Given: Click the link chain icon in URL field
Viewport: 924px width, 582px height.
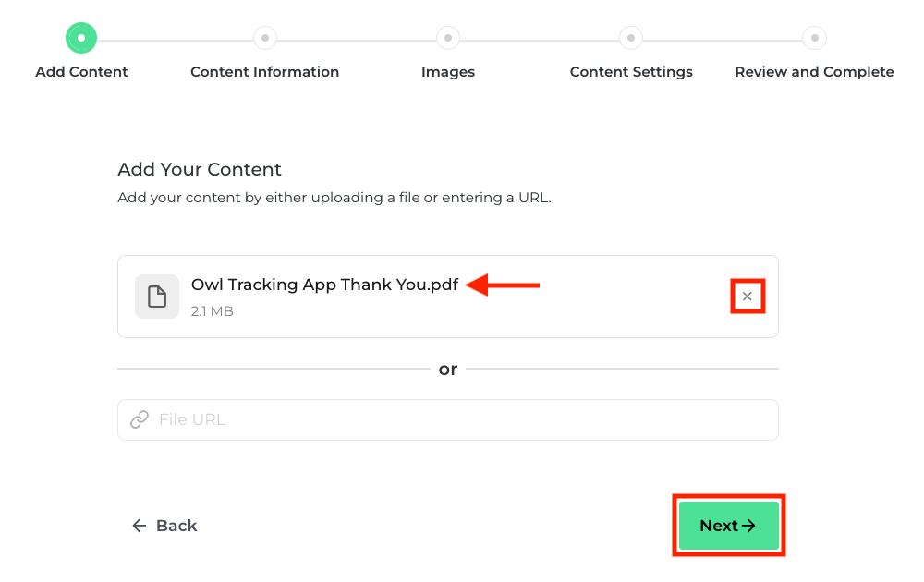Looking at the screenshot, I should coord(140,419).
